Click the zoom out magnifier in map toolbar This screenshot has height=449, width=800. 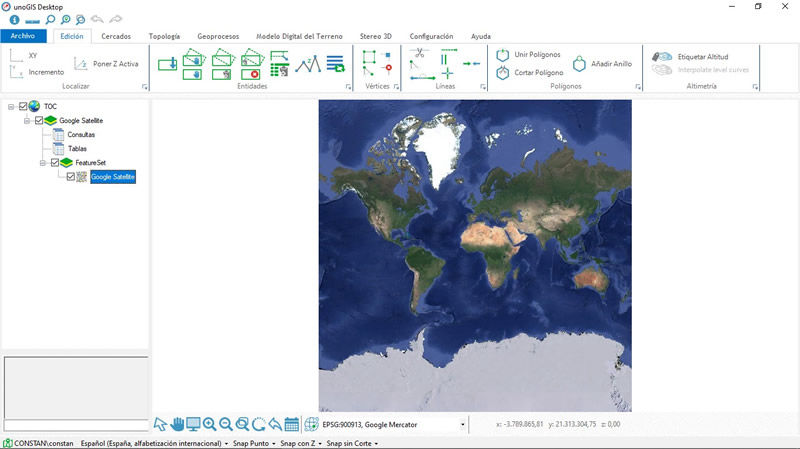pos(226,424)
